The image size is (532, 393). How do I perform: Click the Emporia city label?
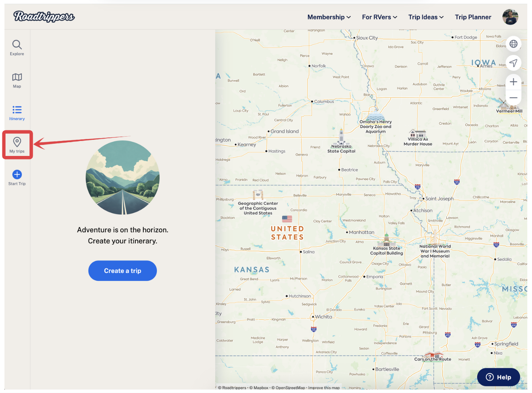coord(375,276)
